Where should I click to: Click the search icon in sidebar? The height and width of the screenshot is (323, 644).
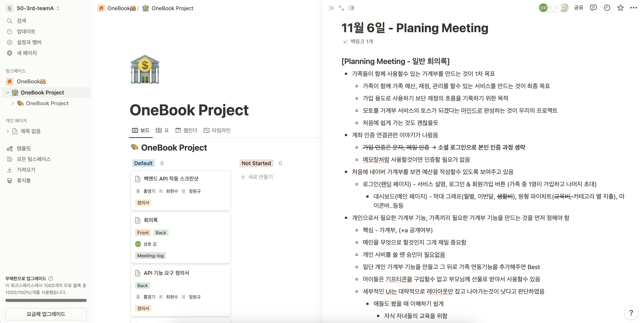click(x=10, y=21)
